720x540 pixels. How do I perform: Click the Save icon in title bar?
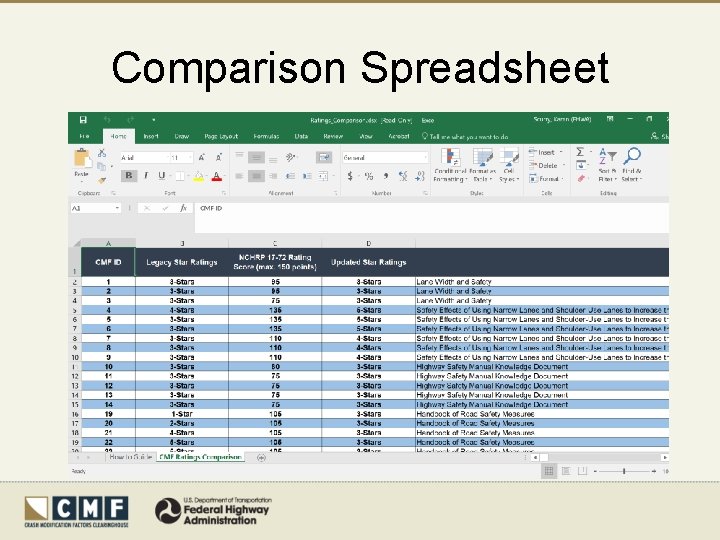[x=83, y=120]
